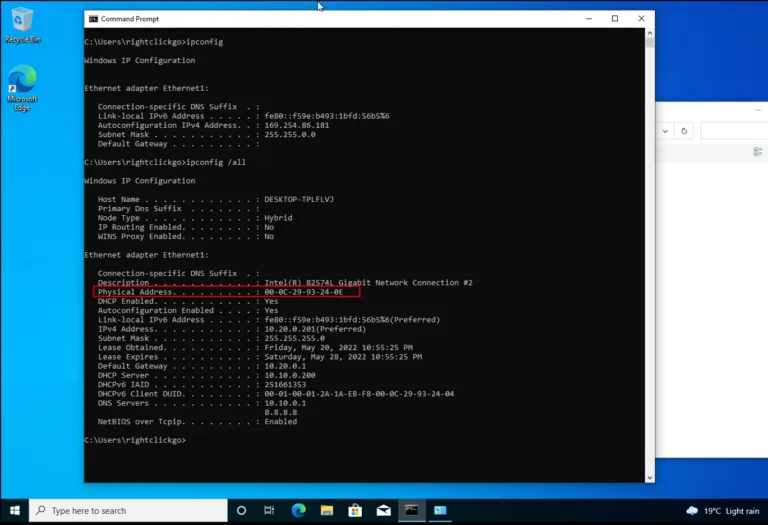Click the weather cloud icon in the taskbar
768x525 pixels.
point(692,511)
